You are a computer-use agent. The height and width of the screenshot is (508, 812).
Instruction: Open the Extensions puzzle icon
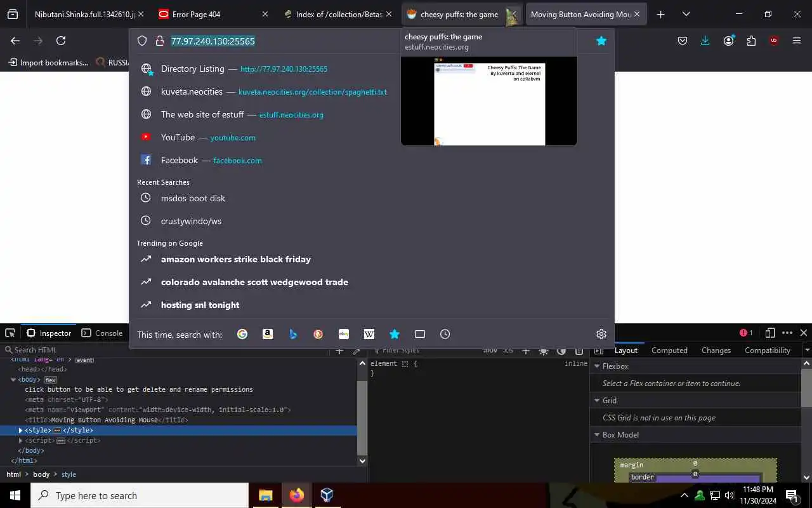click(751, 41)
